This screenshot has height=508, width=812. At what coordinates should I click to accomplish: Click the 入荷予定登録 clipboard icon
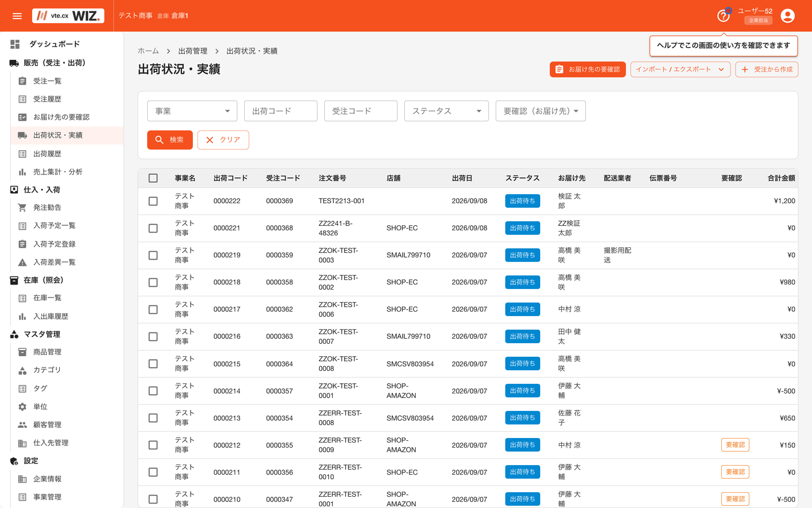point(23,244)
